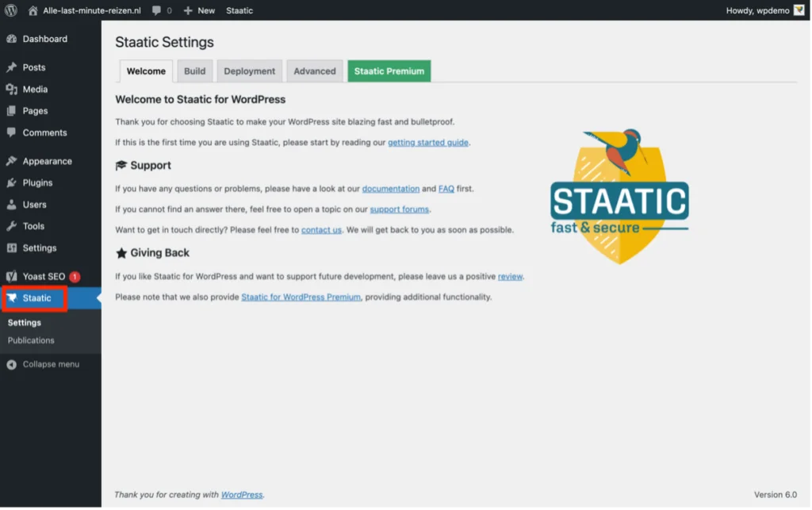Open the Build tab
Image resolution: width=812 pixels, height=510 pixels.
coord(195,71)
